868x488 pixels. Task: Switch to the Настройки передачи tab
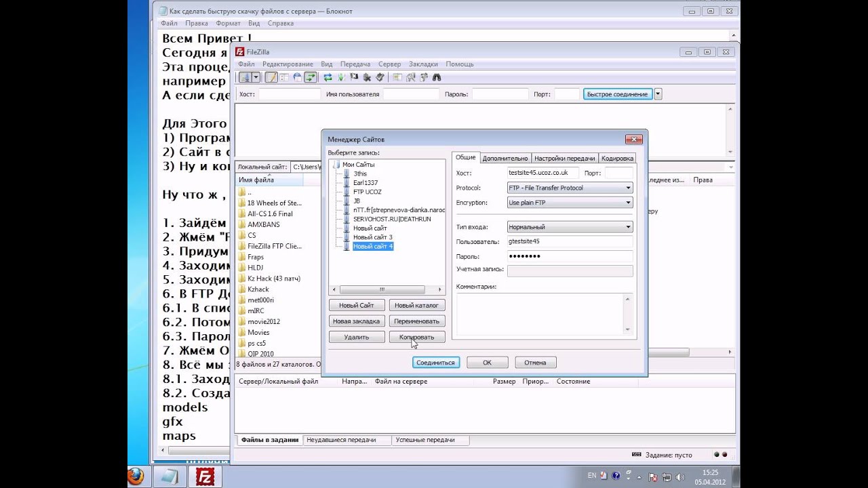[564, 158]
